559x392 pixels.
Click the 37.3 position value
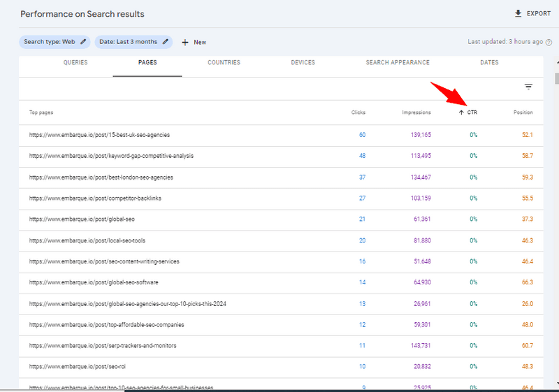(x=528, y=219)
